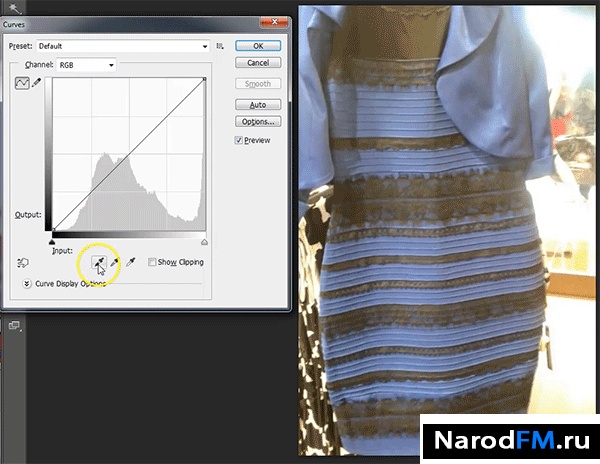Open preset options menu icon
Screen dimensions: 600x464
coord(220,46)
